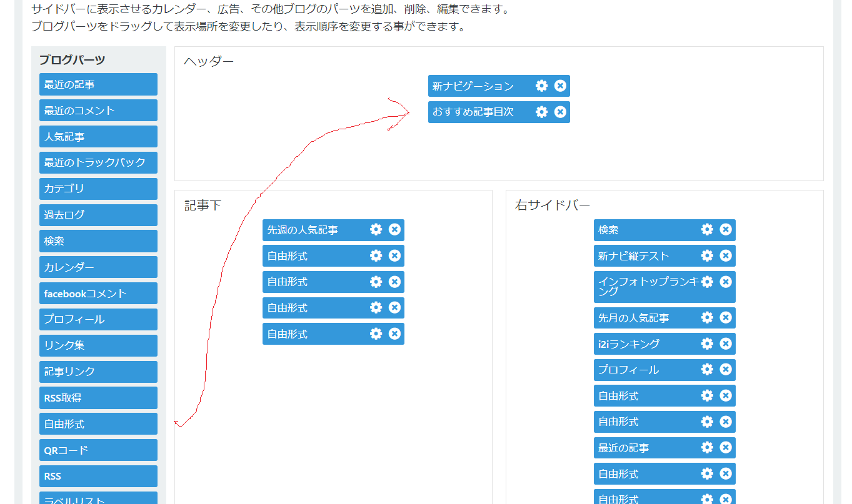Delete おすすめ記事目次 using the X icon
Image resolution: width=852 pixels, height=504 pixels.
click(x=560, y=112)
